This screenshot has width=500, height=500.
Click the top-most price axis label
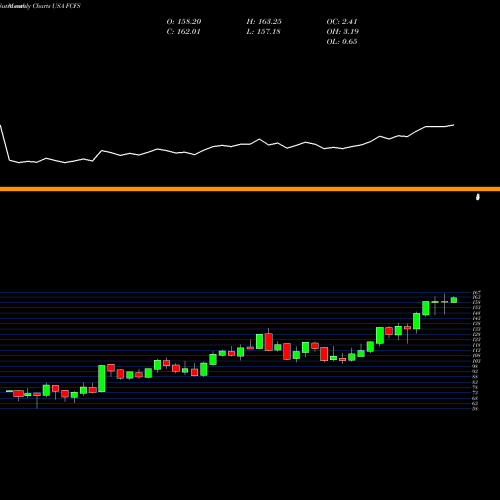pyautogui.click(x=476, y=293)
